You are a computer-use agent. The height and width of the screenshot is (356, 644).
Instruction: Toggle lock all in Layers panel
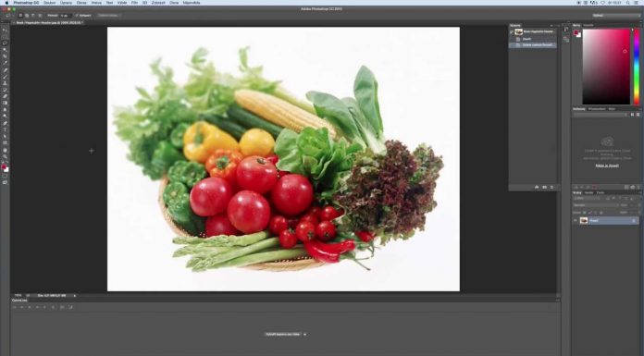(x=601, y=213)
